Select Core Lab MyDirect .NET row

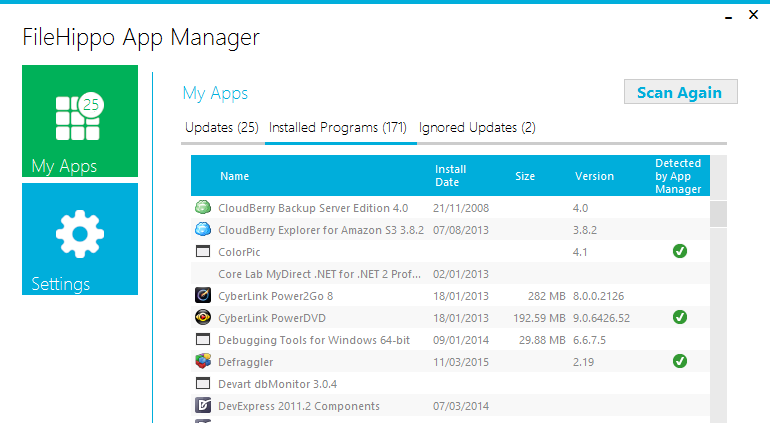click(x=450, y=274)
